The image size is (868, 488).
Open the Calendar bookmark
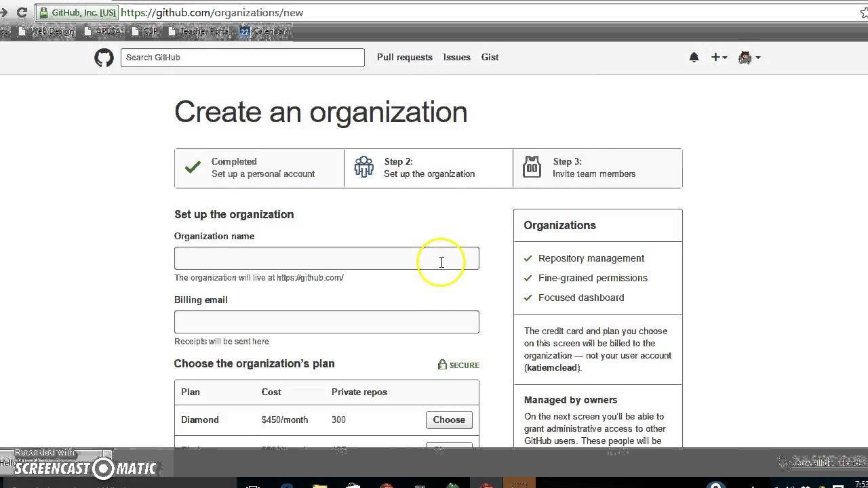[x=264, y=31]
